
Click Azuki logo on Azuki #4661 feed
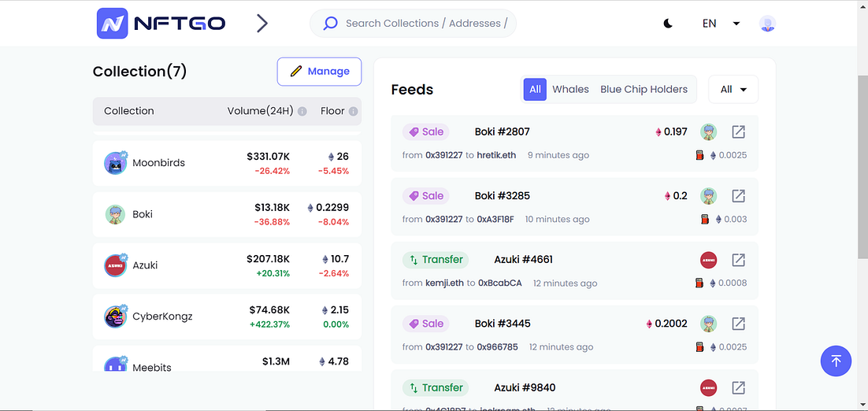click(x=709, y=260)
